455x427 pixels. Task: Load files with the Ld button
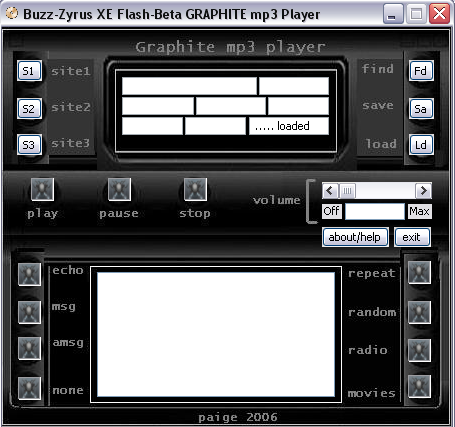(421, 145)
